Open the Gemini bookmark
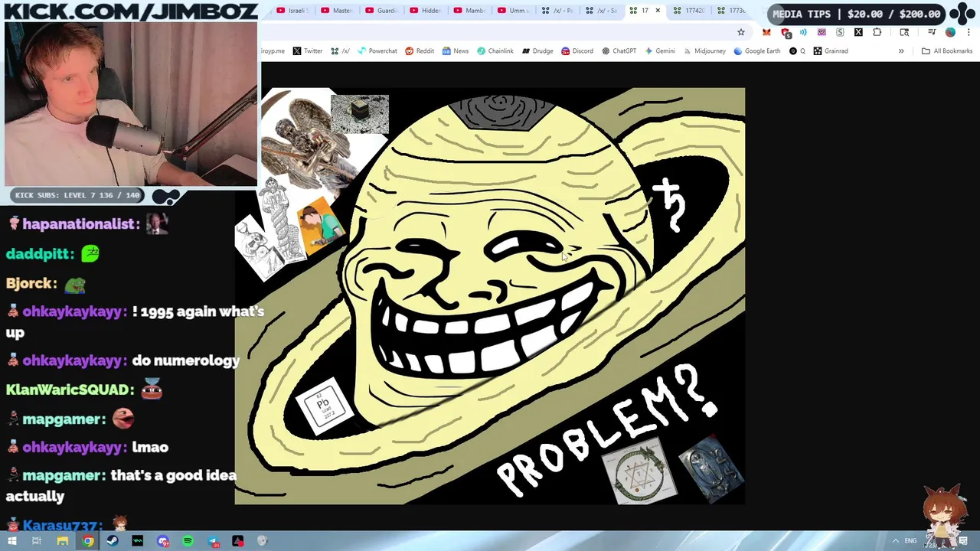Viewport: 980px width, 551px height. click(x=660, y=51)
